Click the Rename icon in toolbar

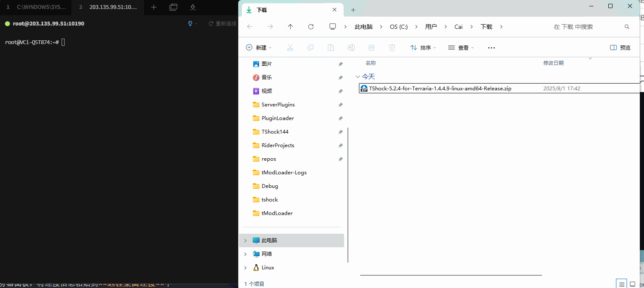pyautogui.click(x=351, y=48)
